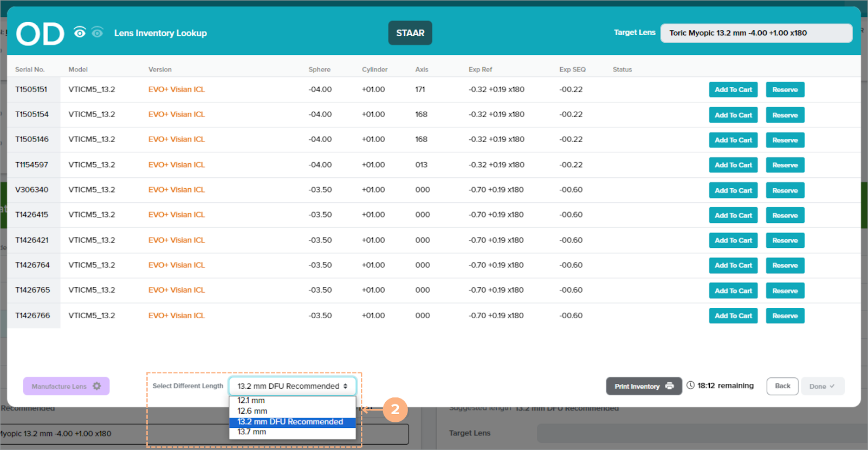The image size is (868, 450).
Task: Expand the Done button chevron
Action: pos(832,386)
